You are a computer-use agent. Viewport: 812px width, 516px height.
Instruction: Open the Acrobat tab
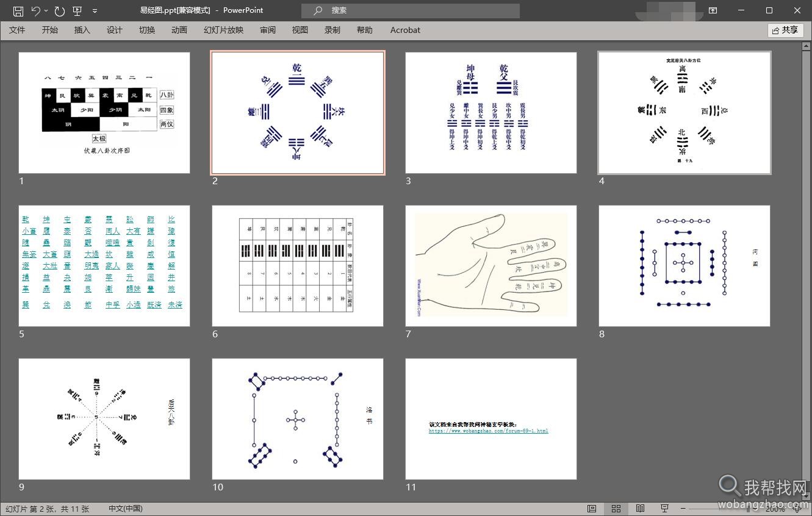coord(405,30)
